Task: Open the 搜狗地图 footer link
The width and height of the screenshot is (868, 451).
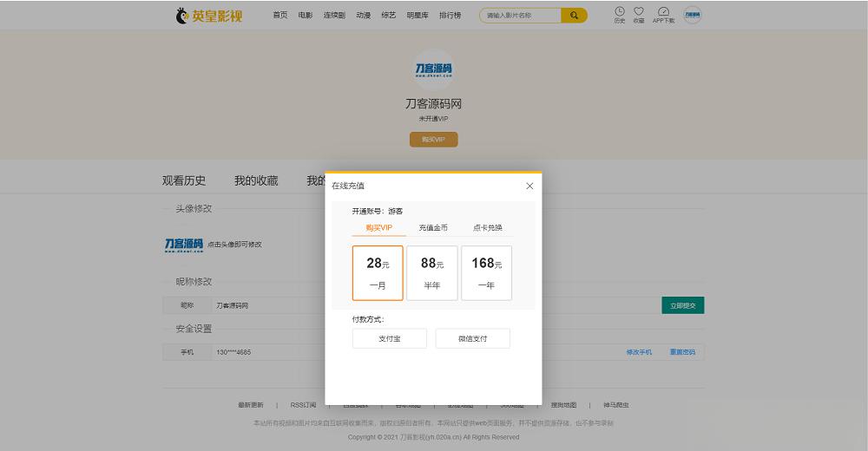Action: [563, 405]
